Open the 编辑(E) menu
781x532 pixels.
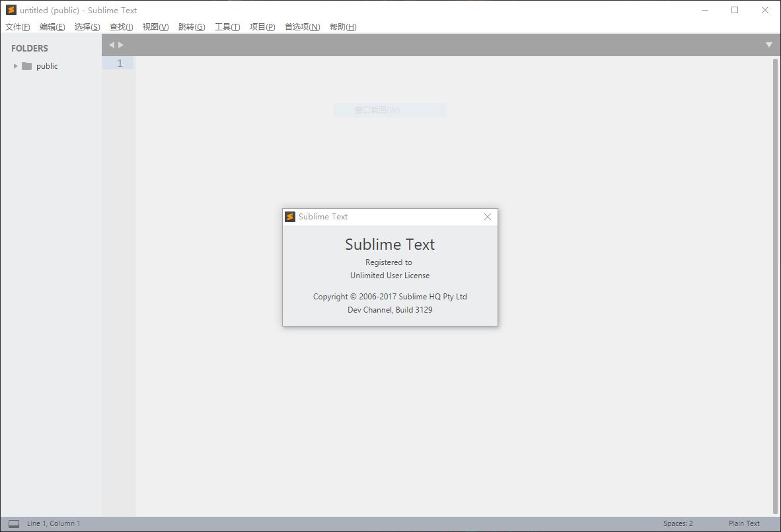[52, 27]
